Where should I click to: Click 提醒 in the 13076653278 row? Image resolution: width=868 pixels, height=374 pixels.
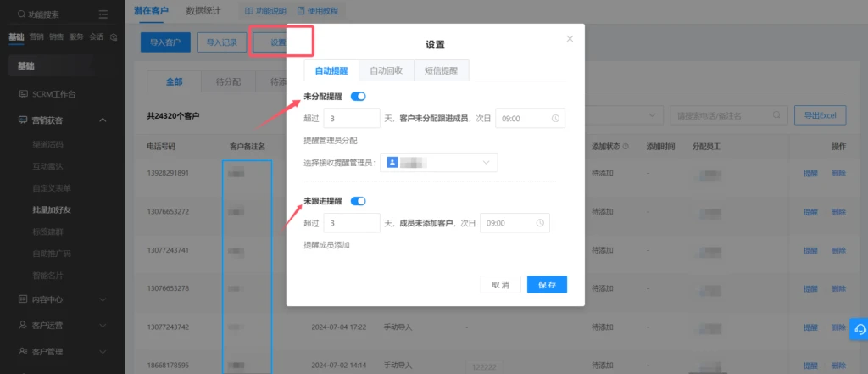click(810, 288)
